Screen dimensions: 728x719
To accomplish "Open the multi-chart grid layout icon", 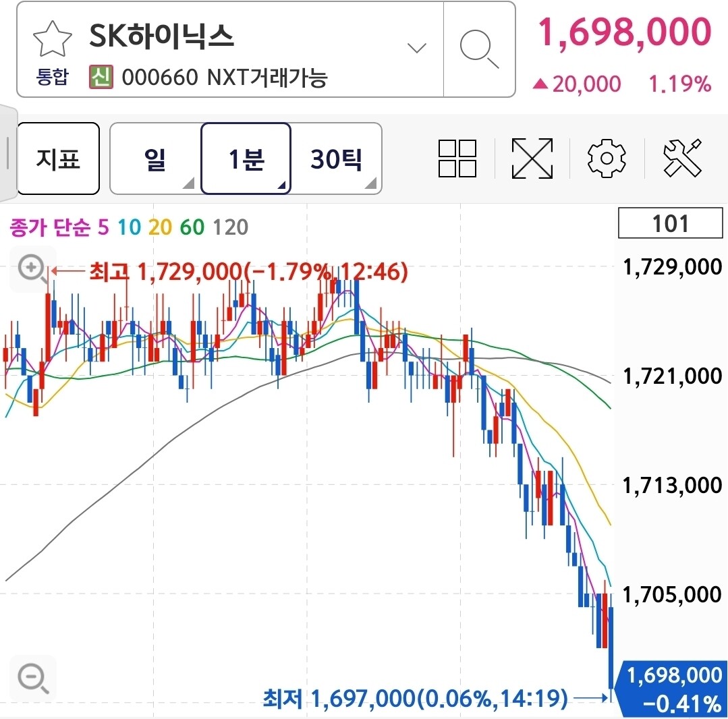I will (x=457, y=159).
